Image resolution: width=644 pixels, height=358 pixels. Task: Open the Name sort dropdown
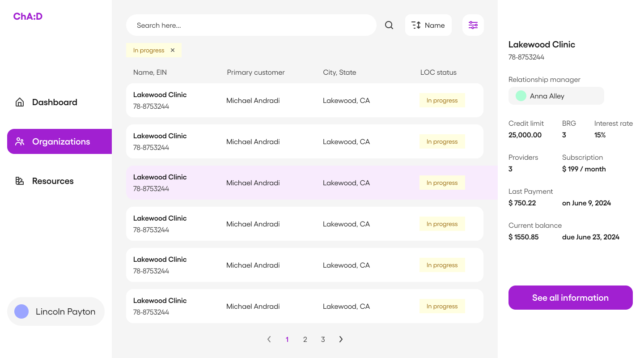(428, 25)
